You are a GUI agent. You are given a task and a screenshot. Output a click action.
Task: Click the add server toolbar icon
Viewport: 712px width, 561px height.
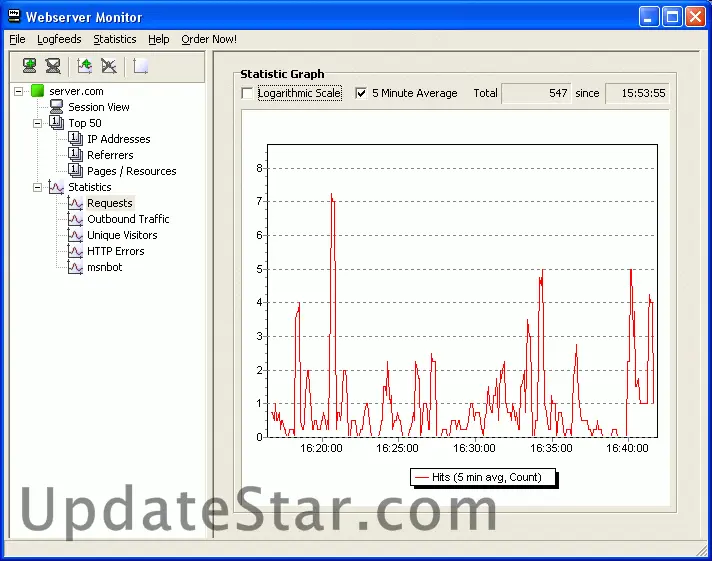pos(30,66)
